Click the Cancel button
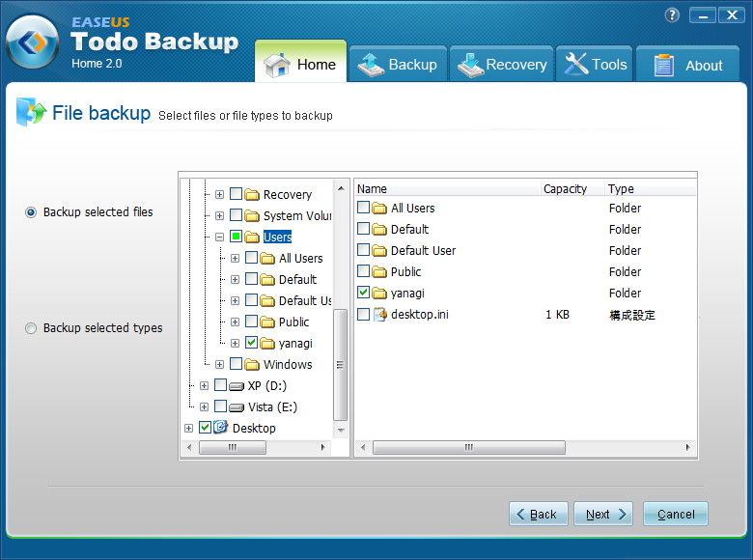 [x=676, y=514]
